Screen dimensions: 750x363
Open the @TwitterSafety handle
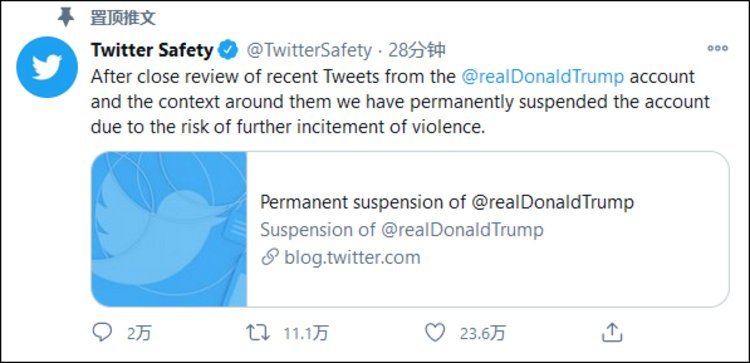[x=309, y=50]
